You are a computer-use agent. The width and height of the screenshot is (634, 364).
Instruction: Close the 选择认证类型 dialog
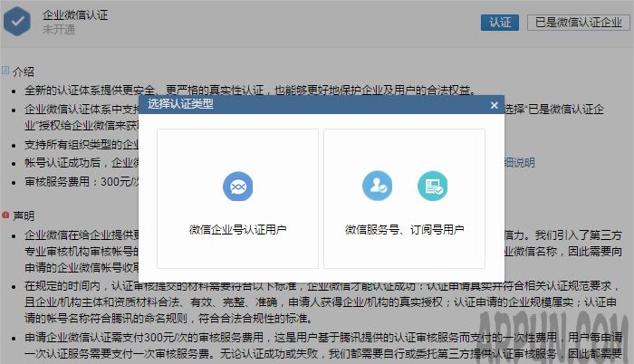[x=495, y=105]
